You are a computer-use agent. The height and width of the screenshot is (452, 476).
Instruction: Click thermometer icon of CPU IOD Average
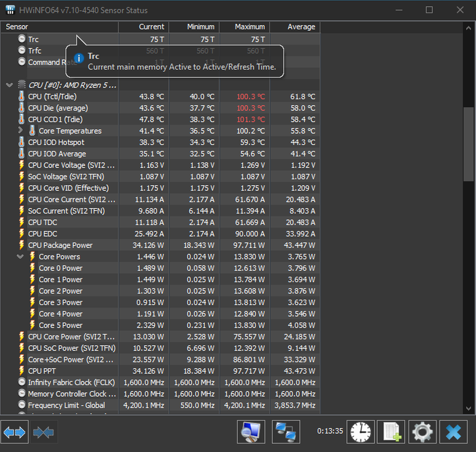pos(21,154)
